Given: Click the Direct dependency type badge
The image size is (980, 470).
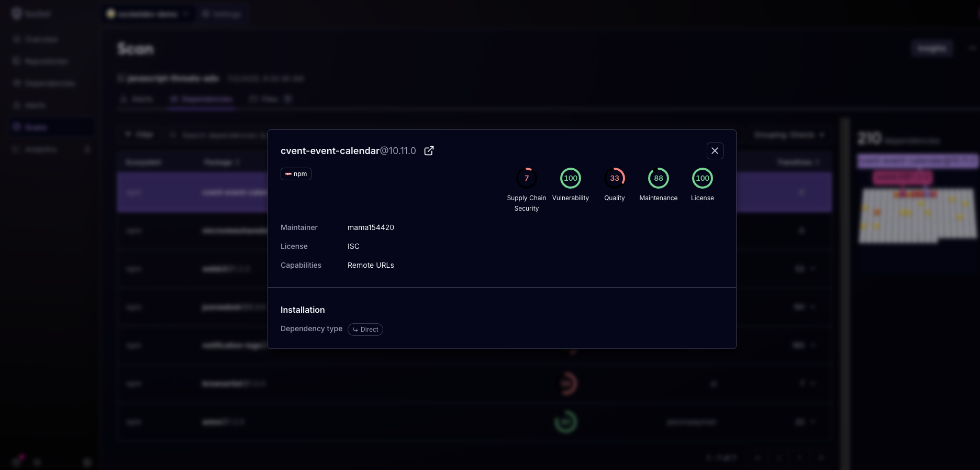Looking at the screenshot, I should tap(365, 330).
